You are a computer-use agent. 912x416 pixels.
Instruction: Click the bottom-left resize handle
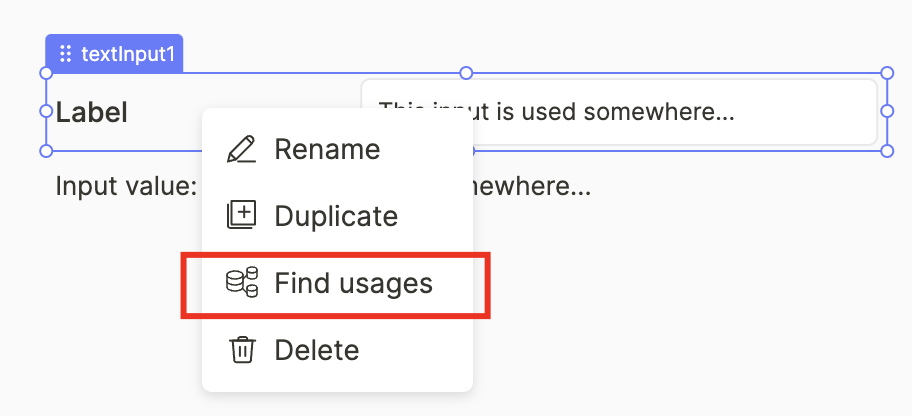tap(45, 151)
